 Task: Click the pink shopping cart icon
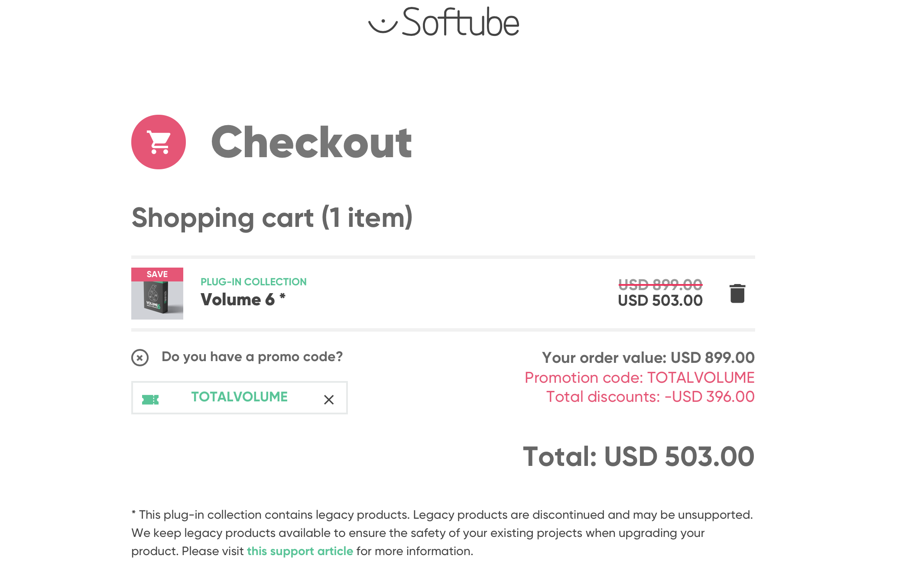[159, 142]
